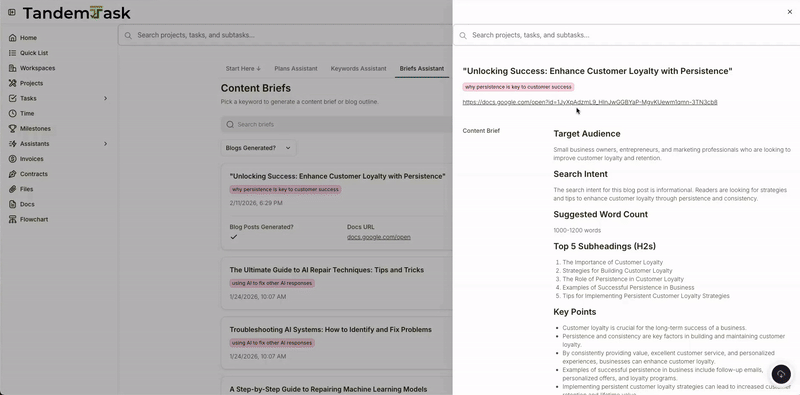This screenshot has width=800, height=395.
Task: Click the Blog Posts Generated checkmark
Action: click(x=234, y=237)
